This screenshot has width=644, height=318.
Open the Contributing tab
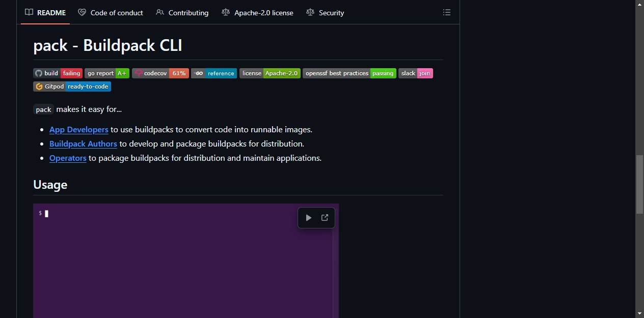(x=182, y=13)
